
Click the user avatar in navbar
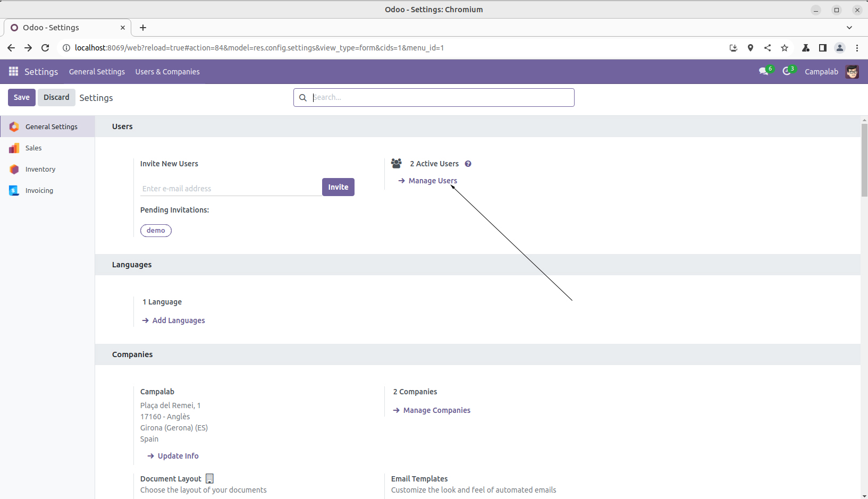point(852,72)
